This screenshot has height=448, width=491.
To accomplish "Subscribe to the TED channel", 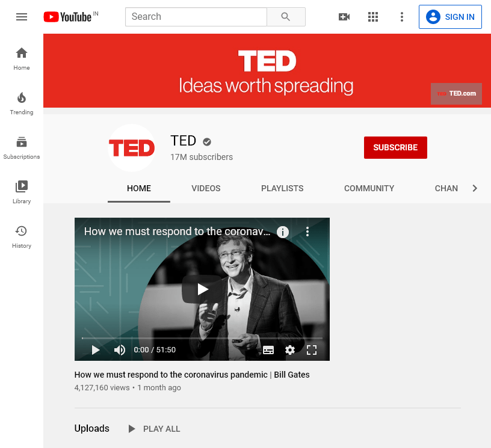I will (x=395, y=147).
